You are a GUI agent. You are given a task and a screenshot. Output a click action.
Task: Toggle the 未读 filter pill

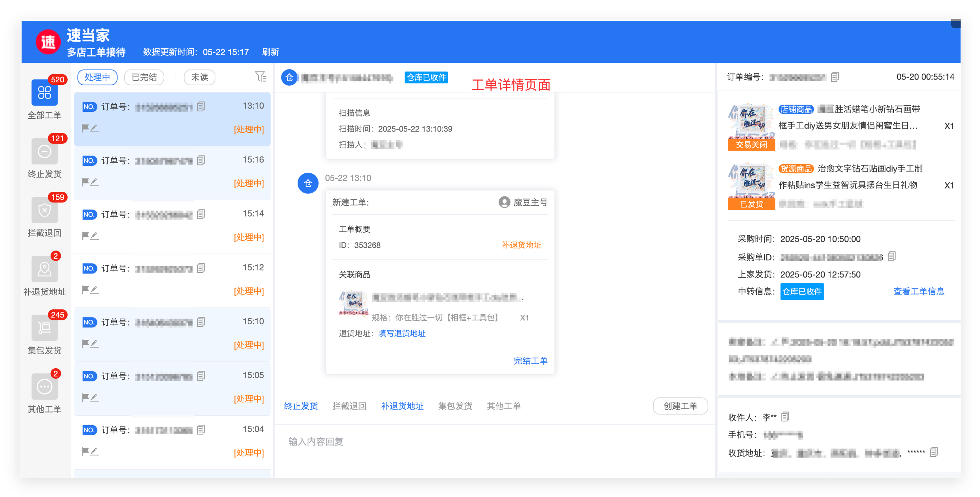click(x=200, y=77)
